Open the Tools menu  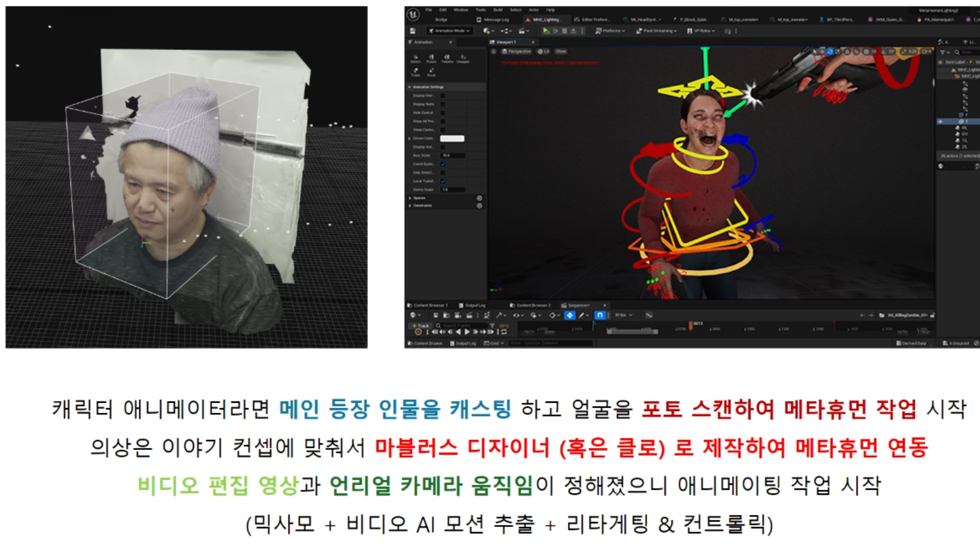pyautogui.click(x=480, y=10)
